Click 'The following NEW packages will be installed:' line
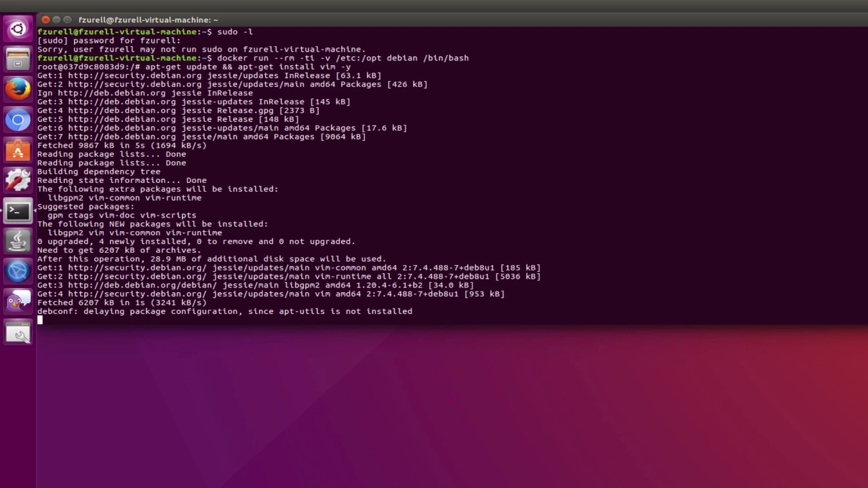Viewport: 868px width, 488px height. (153, 224)
